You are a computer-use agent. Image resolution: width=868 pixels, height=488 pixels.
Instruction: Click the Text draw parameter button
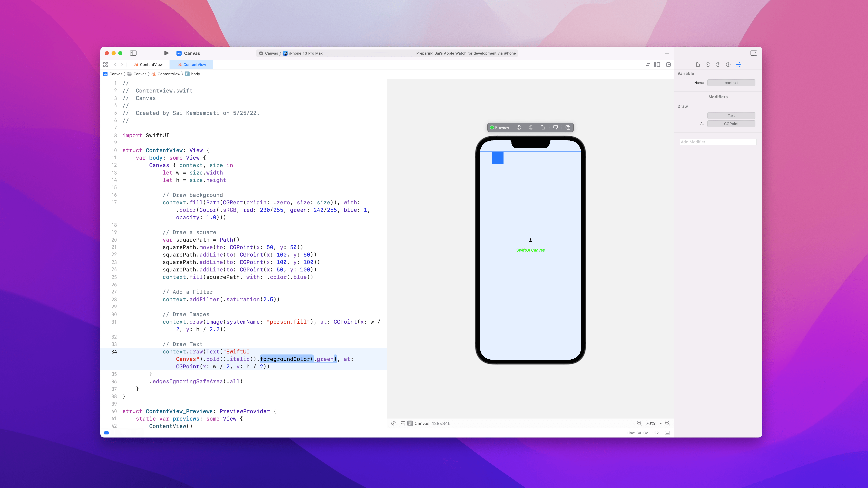pyautogui.click(x=731, y=116)
